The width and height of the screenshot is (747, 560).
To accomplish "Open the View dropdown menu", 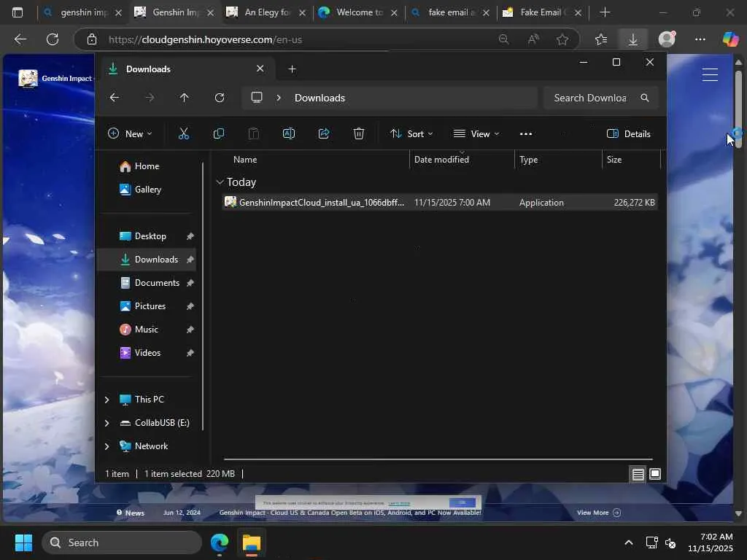I will click(x=476, y=134).
